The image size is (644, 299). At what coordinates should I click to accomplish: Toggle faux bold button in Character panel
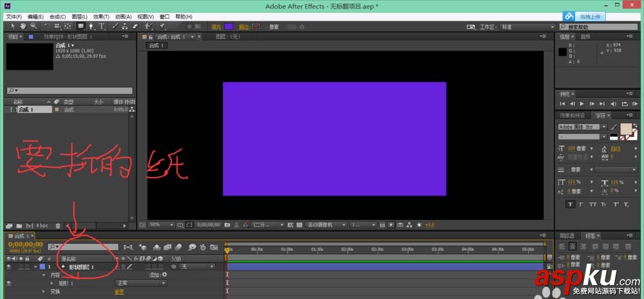(x=571, y=204)
